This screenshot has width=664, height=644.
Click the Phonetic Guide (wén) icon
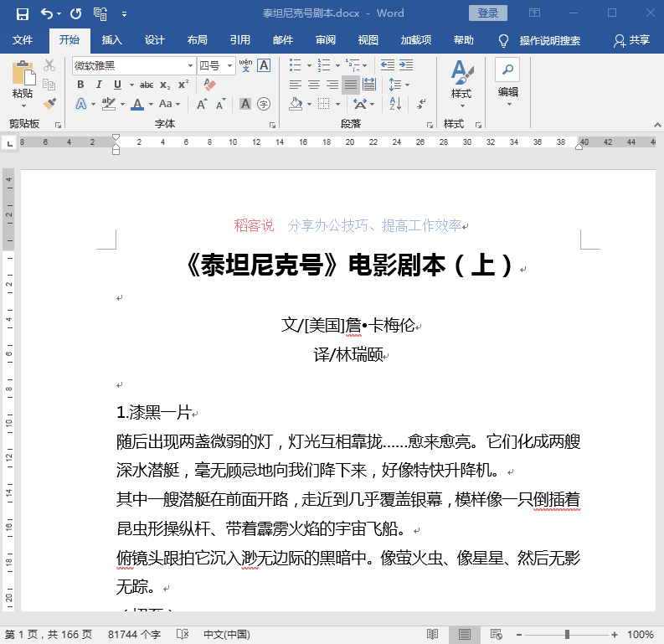245,65
